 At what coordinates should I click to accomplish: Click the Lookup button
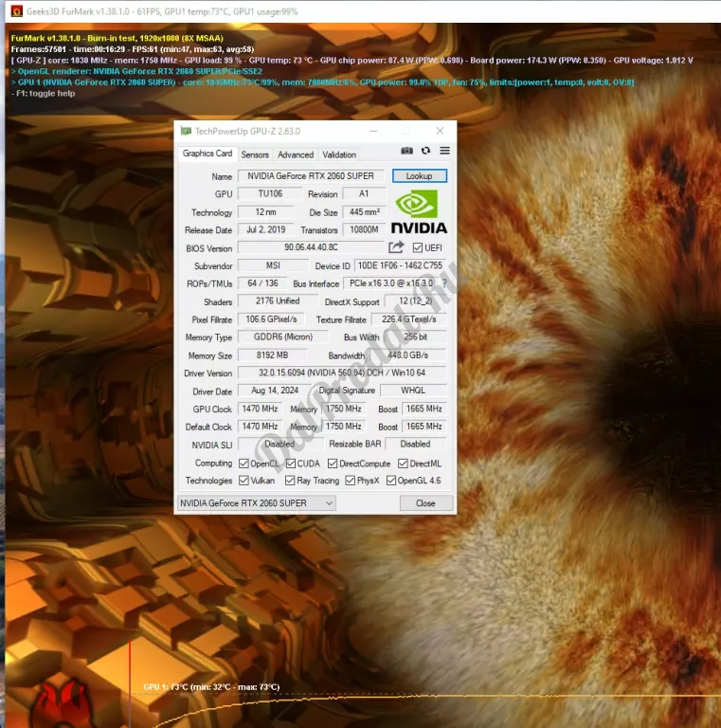point(420,176)
